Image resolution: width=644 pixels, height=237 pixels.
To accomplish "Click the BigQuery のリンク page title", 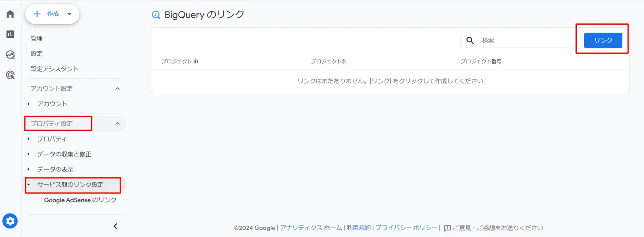I will click(204, 15).
